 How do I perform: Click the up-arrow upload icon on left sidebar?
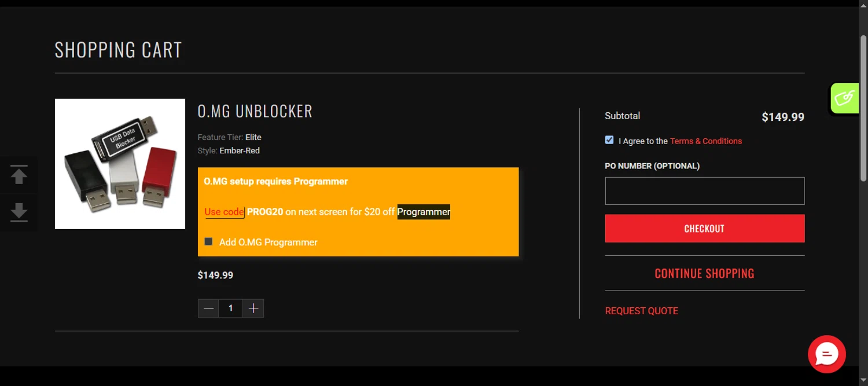19,175
